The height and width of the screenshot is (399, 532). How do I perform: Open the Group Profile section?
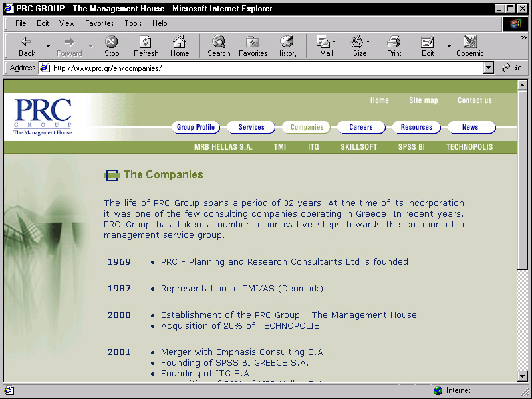click(x=196, y=127)
